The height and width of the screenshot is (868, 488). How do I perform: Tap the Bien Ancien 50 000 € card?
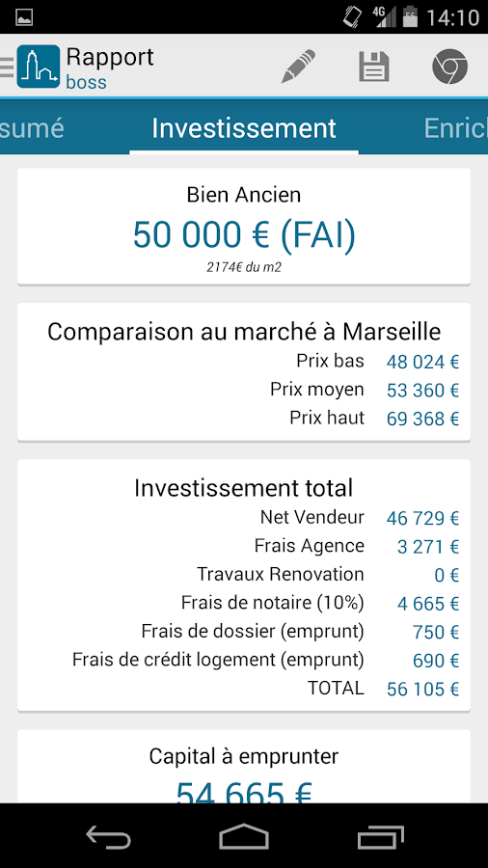point(244,227)
